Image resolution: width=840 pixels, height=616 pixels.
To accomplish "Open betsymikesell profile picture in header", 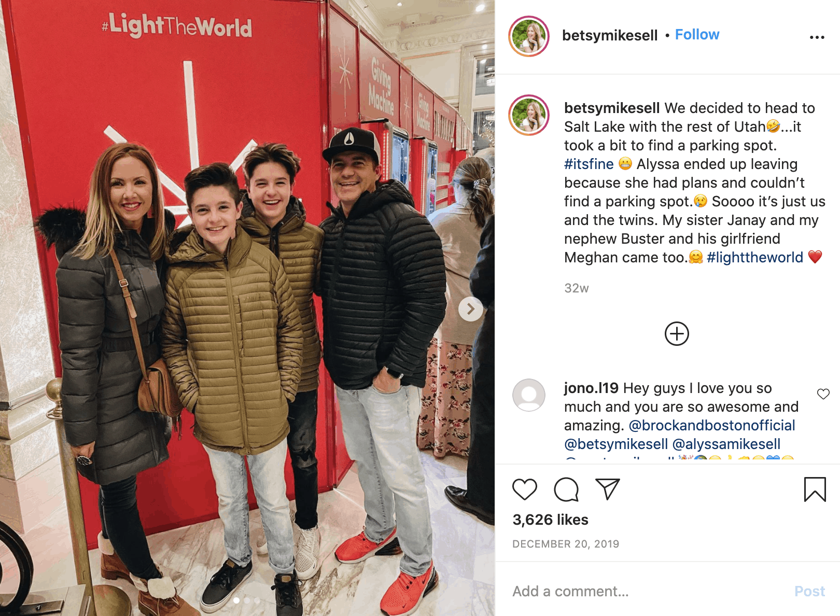I will click(529, 36).
